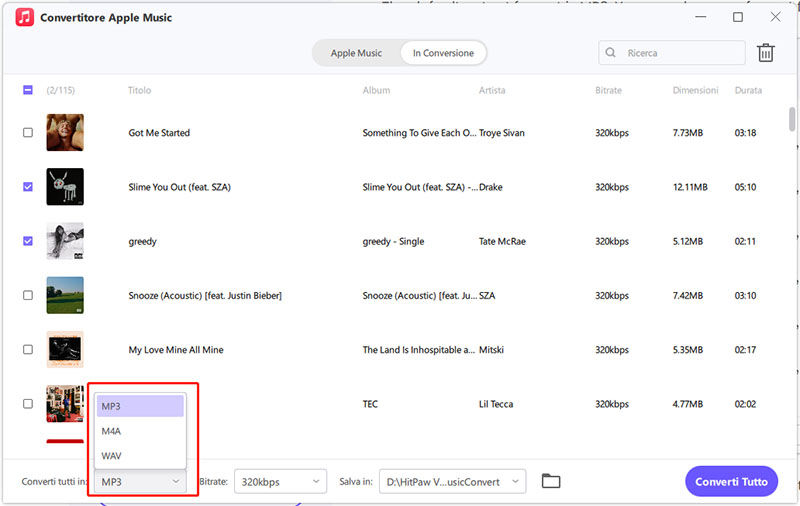Select MP3 in format list
Screen dimensions: 800x506
140,406
